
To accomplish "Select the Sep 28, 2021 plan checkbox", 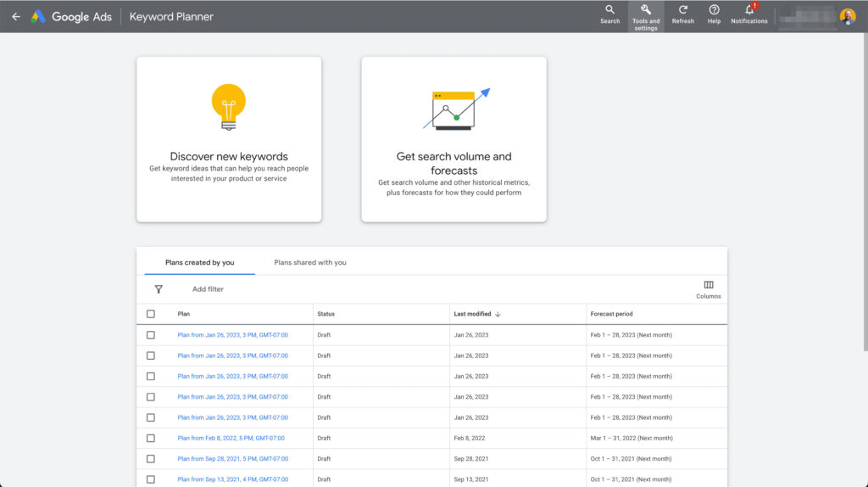I will pyautogui.click(x=151, y=459).
